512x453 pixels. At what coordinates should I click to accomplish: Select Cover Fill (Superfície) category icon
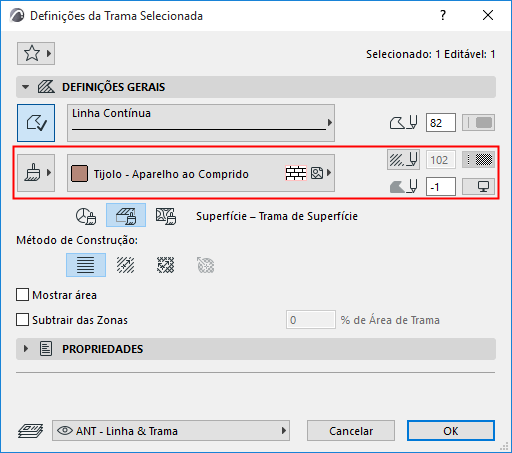126,216
